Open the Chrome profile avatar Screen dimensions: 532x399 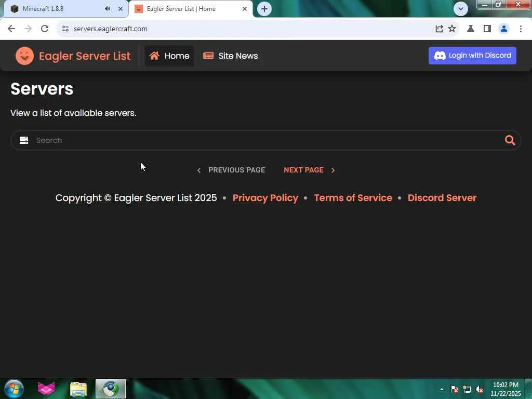504,29
